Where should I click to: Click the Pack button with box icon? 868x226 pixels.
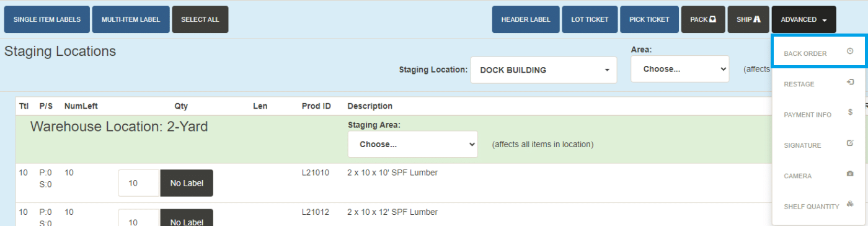[x=703, y=19]
